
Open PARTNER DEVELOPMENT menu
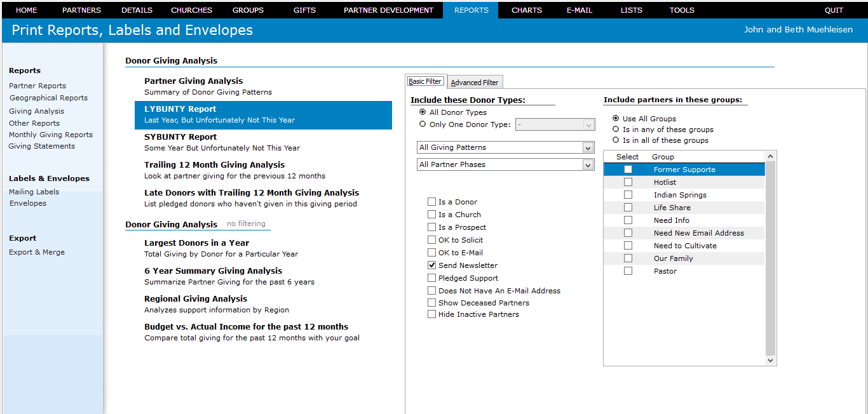tap(388, 10)
